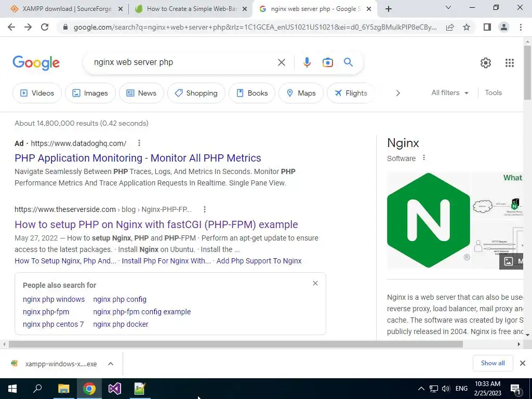This screenshot has width=532, height=399.
Task: Close the downloads bar
Action: pyautogui.click(x=523, y=363)
